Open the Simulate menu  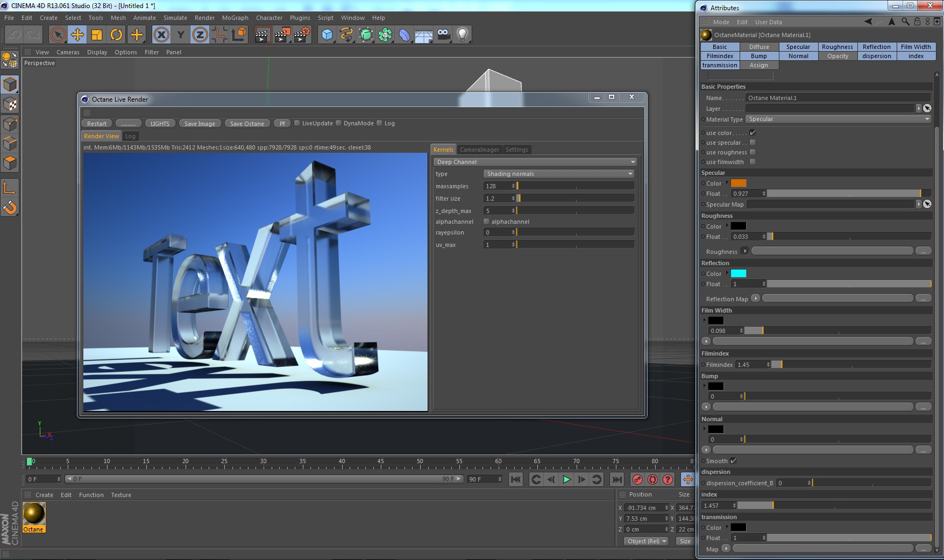pos(175,18)
